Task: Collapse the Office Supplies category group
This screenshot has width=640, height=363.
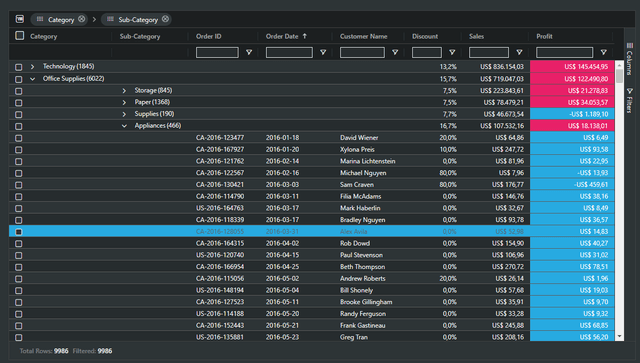Action: coord(32,79)
